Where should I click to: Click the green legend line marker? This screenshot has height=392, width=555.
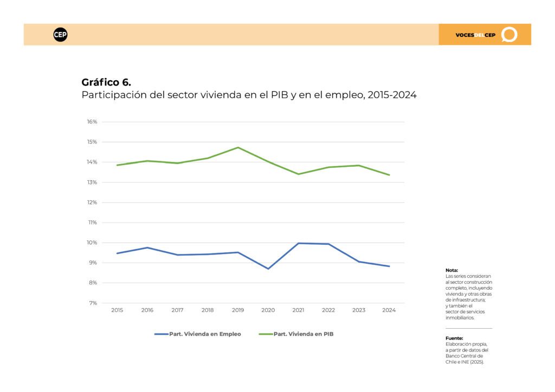[x=266, y=334]
